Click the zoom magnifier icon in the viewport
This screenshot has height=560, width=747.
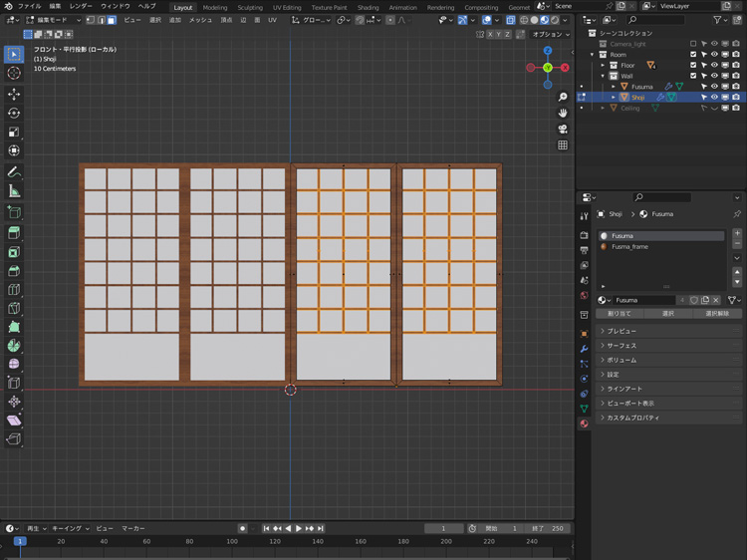click(563, 97)
